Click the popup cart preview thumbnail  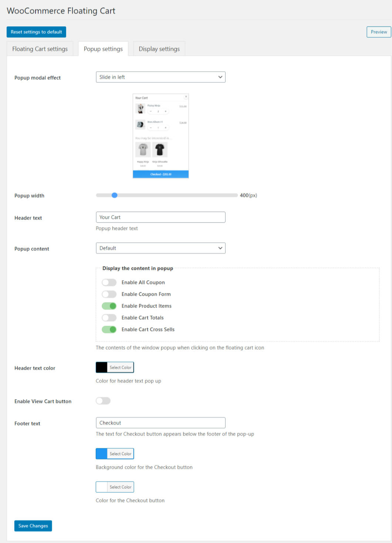161,136
